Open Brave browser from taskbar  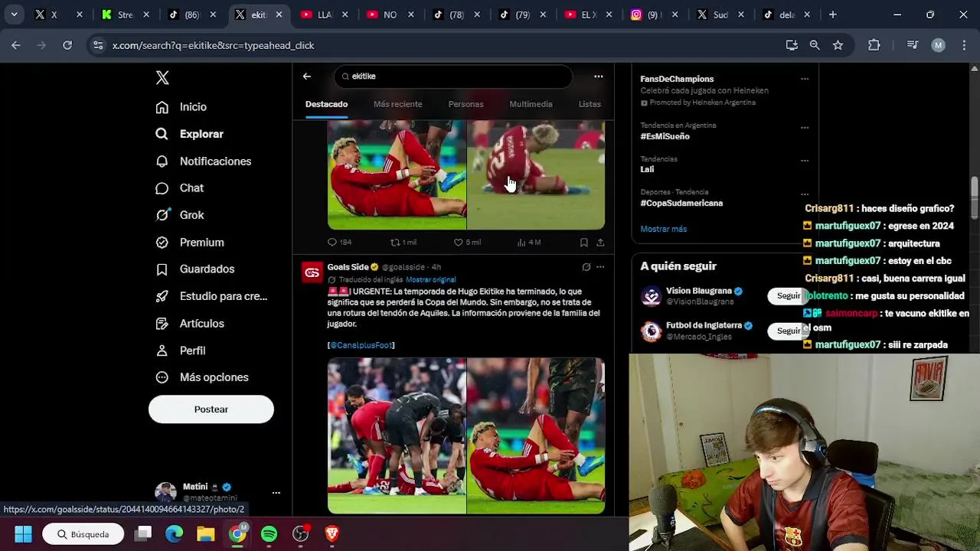pyautogui.click(x=332, y=534)
